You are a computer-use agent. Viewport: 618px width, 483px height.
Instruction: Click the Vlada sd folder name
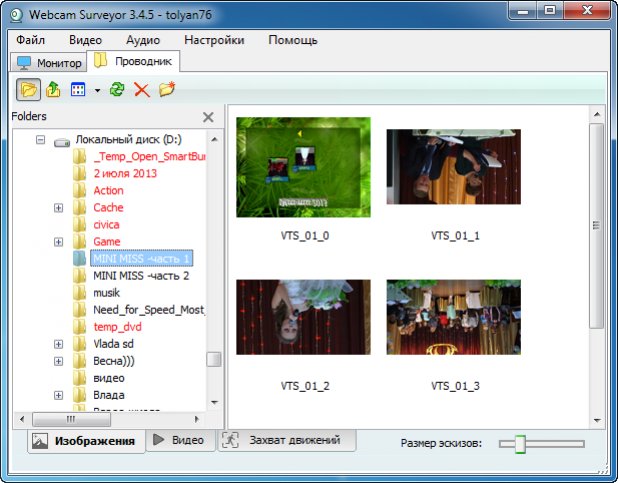click(114, 344)
